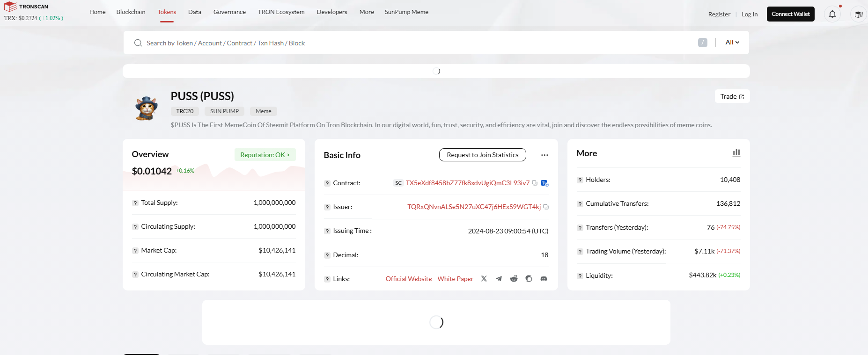Screen dimensions: 868x355
Task: Click the help icon next to Links
Action: 327,279
